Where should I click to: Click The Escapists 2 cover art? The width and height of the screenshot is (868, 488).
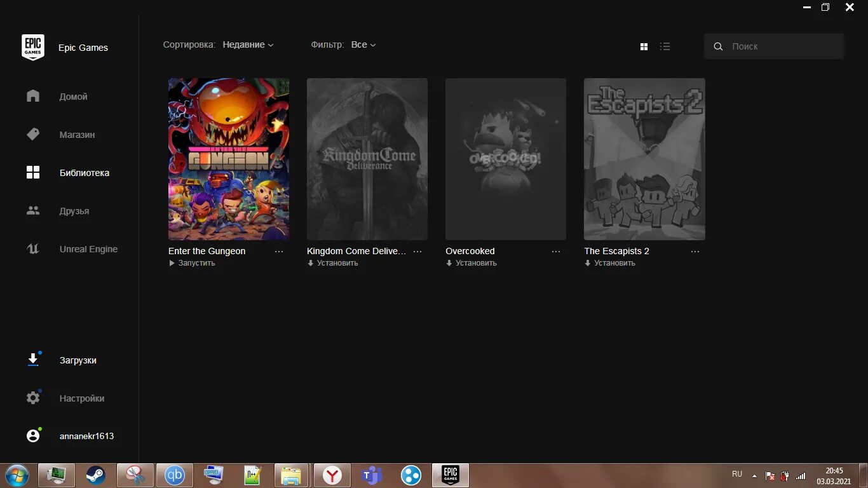pyautogui.click(x=644, y=159)
